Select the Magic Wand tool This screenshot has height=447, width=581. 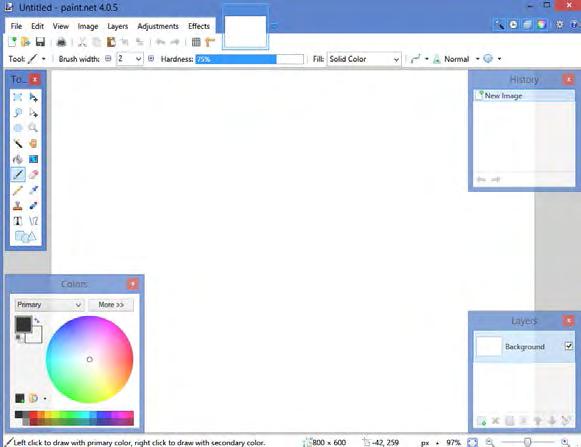pyautogui.click(x=17, y=143)
